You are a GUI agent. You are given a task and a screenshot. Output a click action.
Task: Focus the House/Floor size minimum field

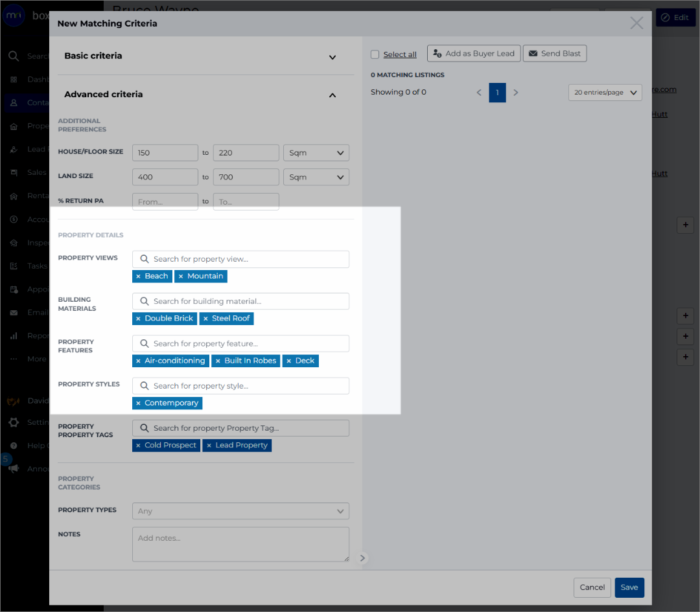[165, 153]
